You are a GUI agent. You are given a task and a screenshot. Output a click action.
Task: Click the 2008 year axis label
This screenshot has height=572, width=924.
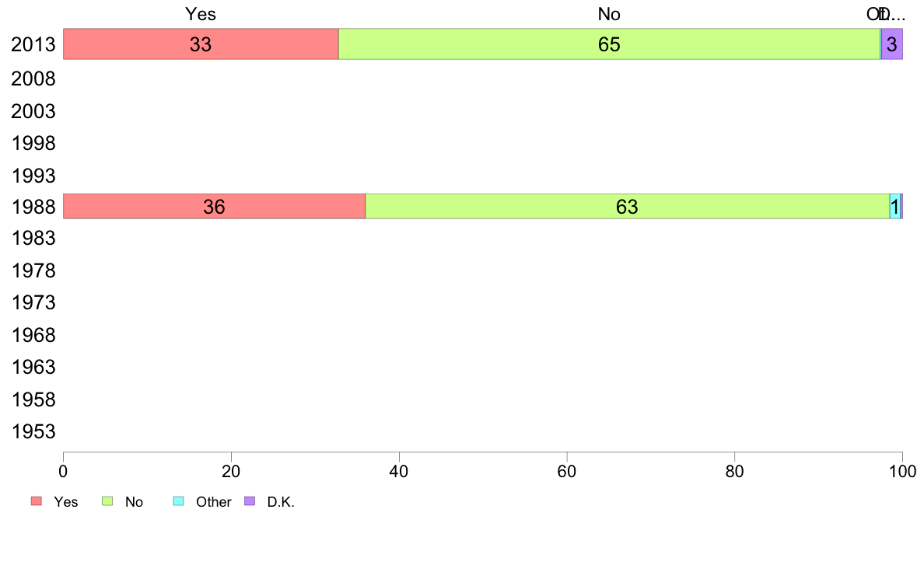33,79
